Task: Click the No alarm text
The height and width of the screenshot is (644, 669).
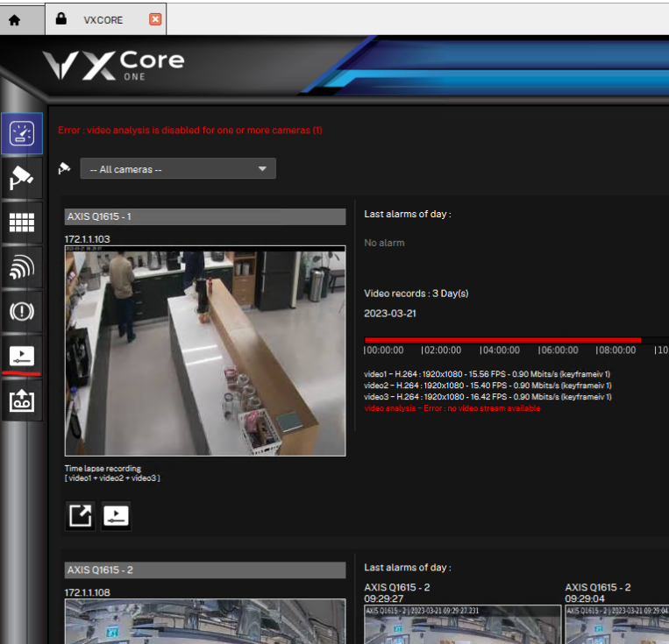Action: 384,243
